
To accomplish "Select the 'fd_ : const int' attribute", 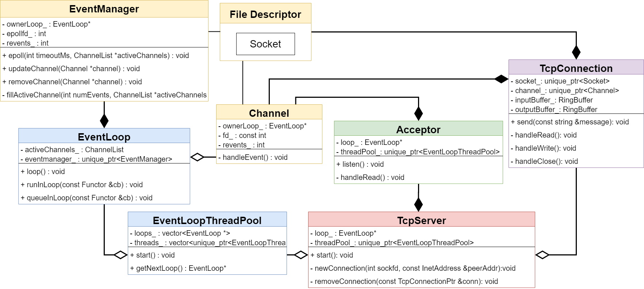I will pos(242,136).
